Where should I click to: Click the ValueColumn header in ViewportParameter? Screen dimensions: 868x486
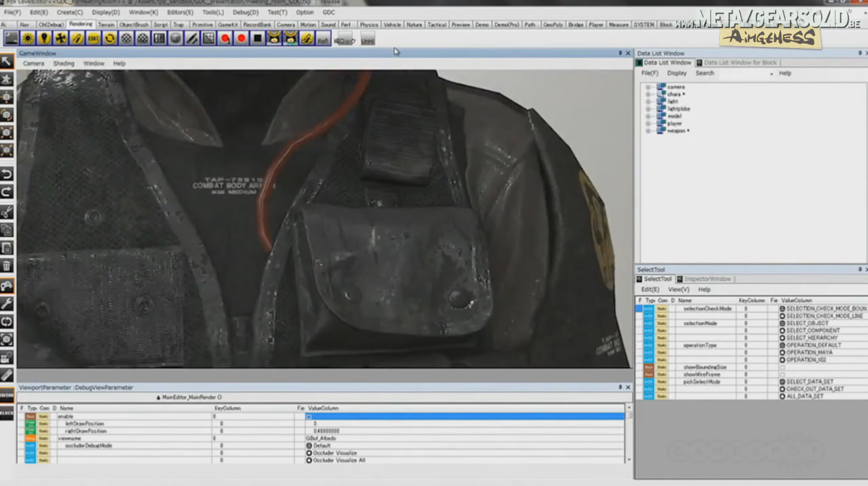[323, 408]
